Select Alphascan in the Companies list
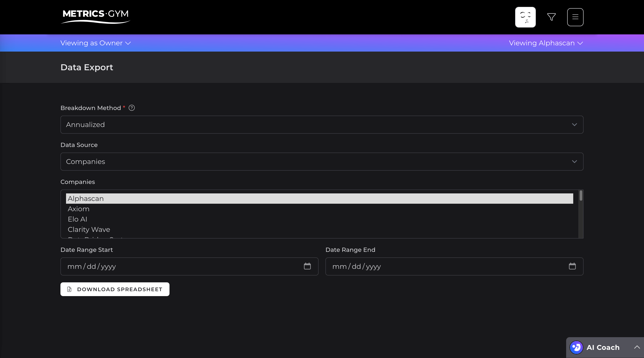Viewport: 644px width, 358px height. pyautogui.click(x=319, y=198)
